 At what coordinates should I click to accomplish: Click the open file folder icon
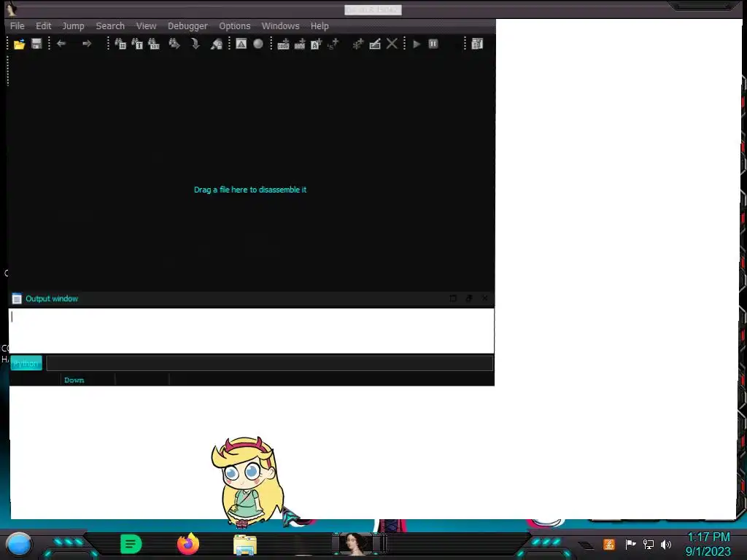click(x=20, y=44)
